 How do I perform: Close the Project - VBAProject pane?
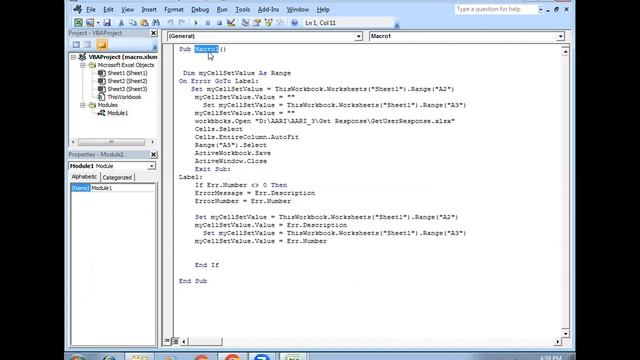coord(153,33)
